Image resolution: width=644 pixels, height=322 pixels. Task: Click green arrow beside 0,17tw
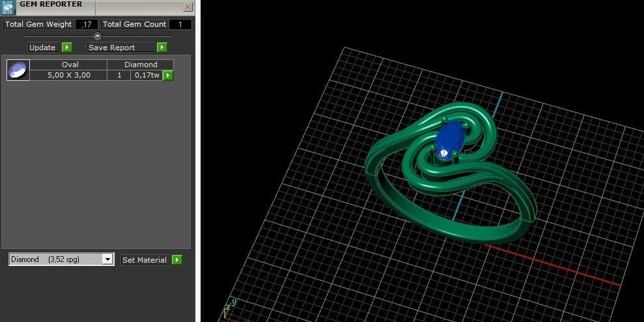point(168,75)
